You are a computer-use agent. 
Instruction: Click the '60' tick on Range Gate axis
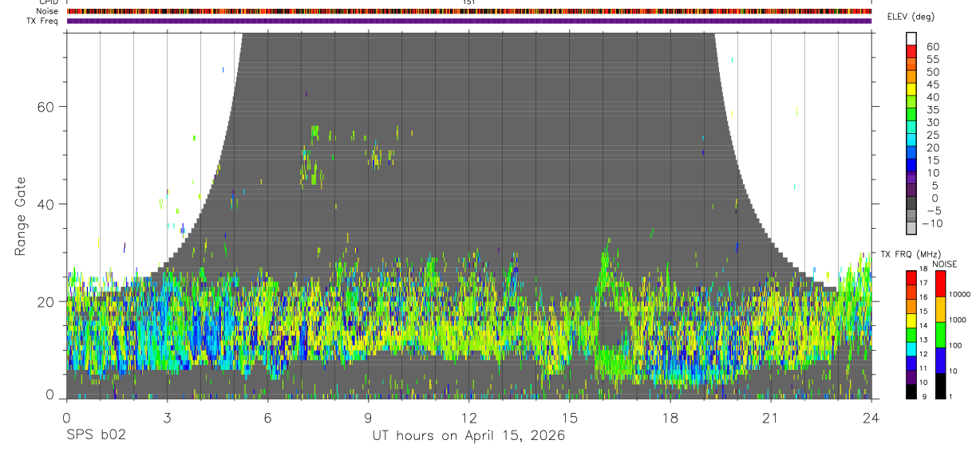(48, 106)
